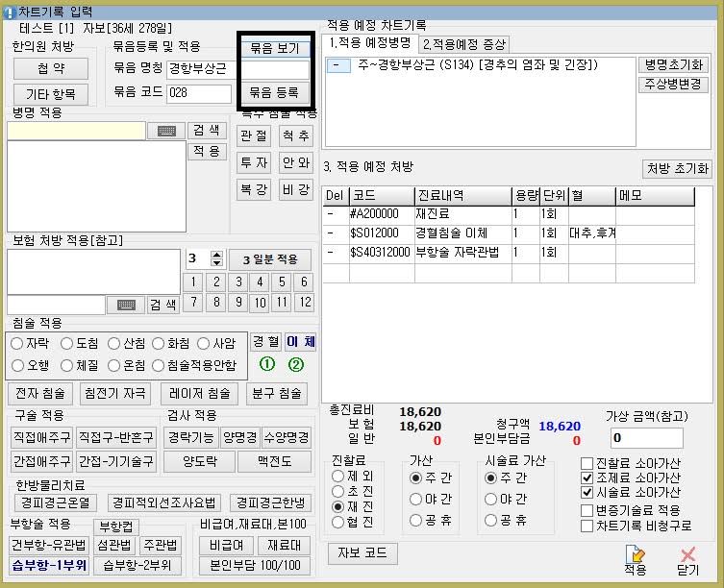Select the green circled number 2 icon
724x588 pixels.
296,364
